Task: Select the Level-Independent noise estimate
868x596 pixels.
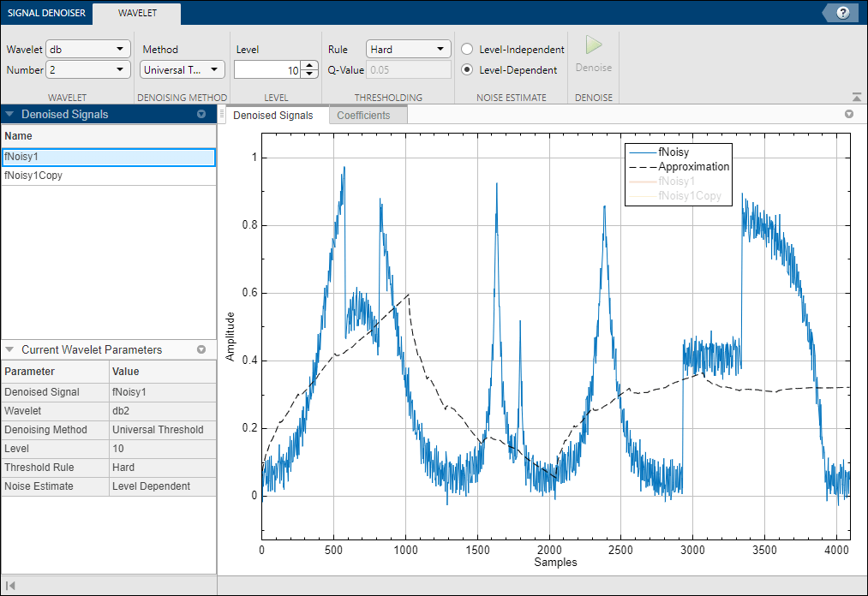Action: 467,50
